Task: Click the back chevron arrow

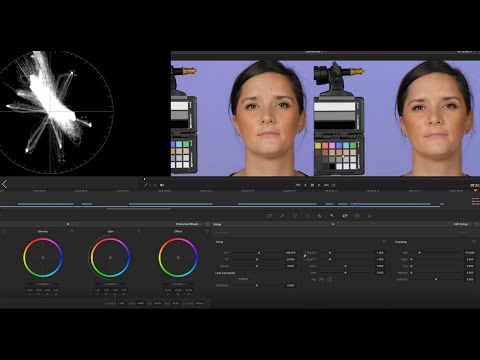Action: tap(4, 184)
